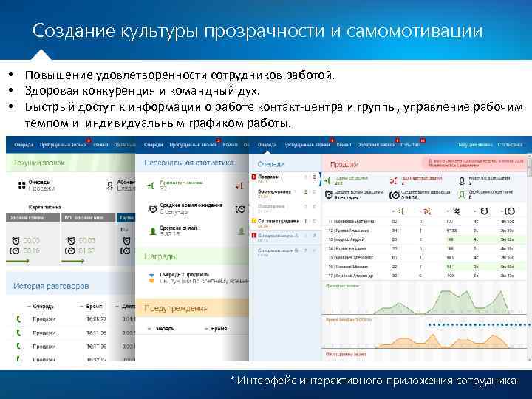Select the Специализация A queue
The width and height of the screenshot is (532, 399).
click(284, 237)
